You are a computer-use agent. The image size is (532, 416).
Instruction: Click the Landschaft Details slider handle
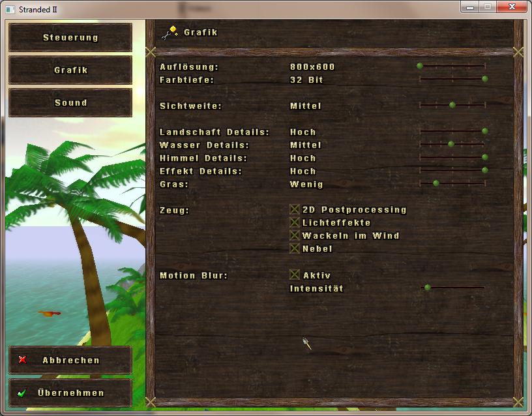[x=485, y=131]
